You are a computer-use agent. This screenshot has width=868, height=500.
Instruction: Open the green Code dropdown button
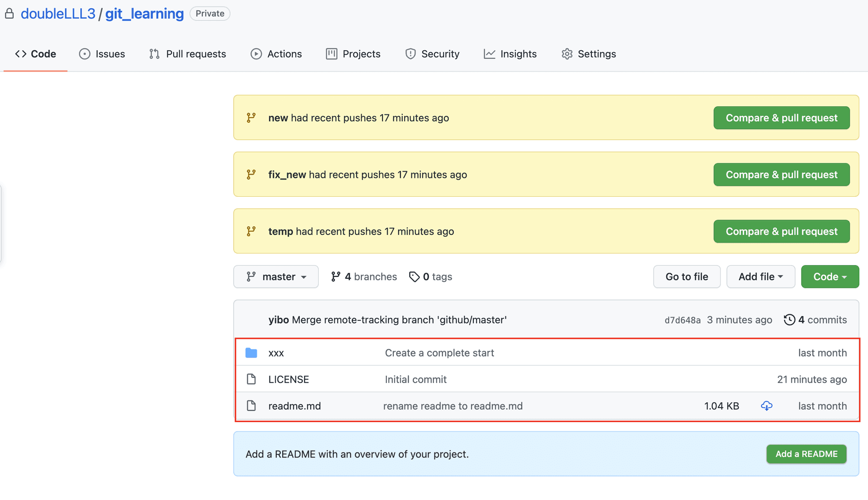pyautogui.click(x=830, y=276)
